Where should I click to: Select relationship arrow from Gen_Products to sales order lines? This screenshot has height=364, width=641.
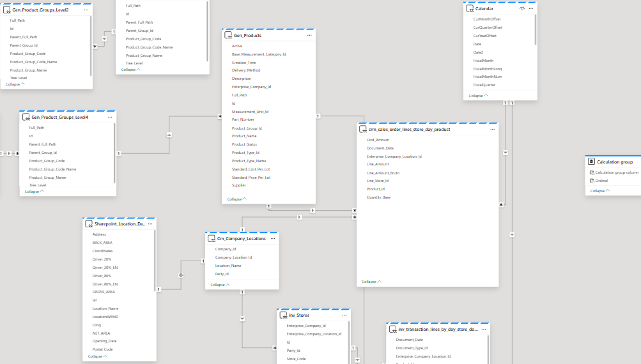coord(313,210)
